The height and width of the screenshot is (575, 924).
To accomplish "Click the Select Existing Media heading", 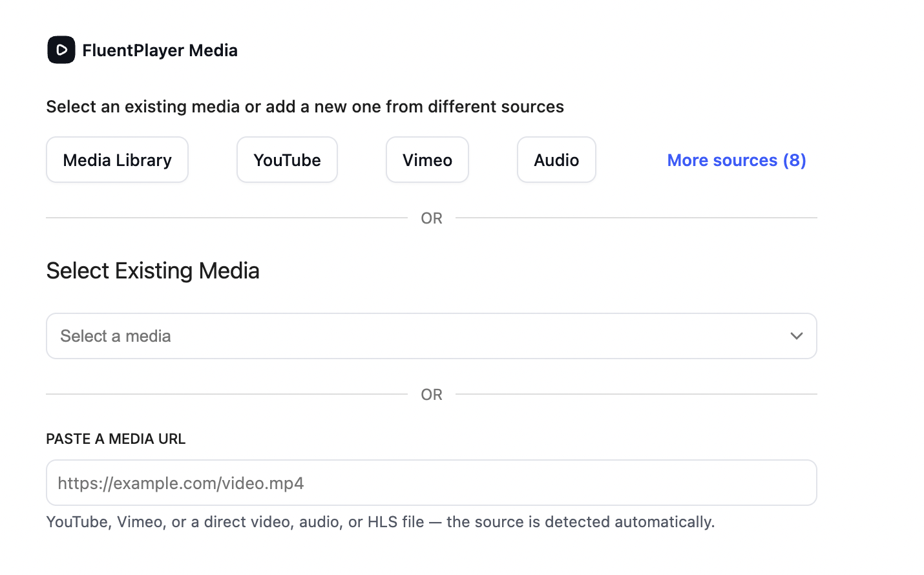I will pos(152,271).
